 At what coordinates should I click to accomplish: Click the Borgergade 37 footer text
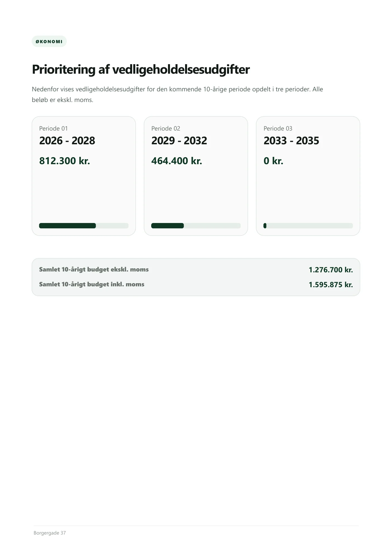(50, 533)
